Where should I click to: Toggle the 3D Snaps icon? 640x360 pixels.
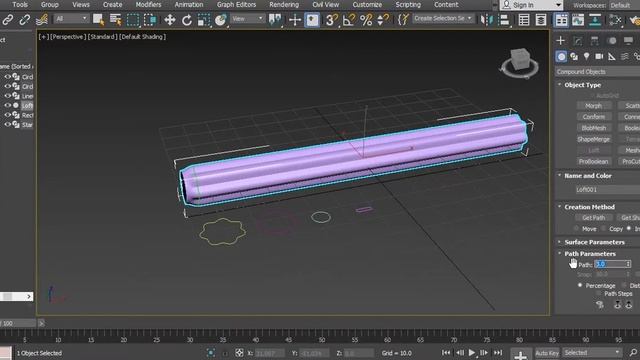(331, 20)
